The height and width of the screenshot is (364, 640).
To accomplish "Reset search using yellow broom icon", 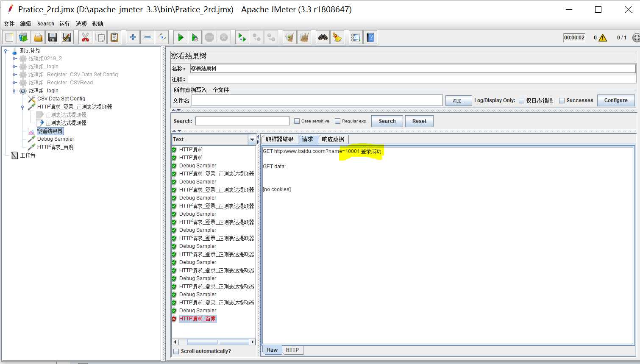I will (337, 37).
